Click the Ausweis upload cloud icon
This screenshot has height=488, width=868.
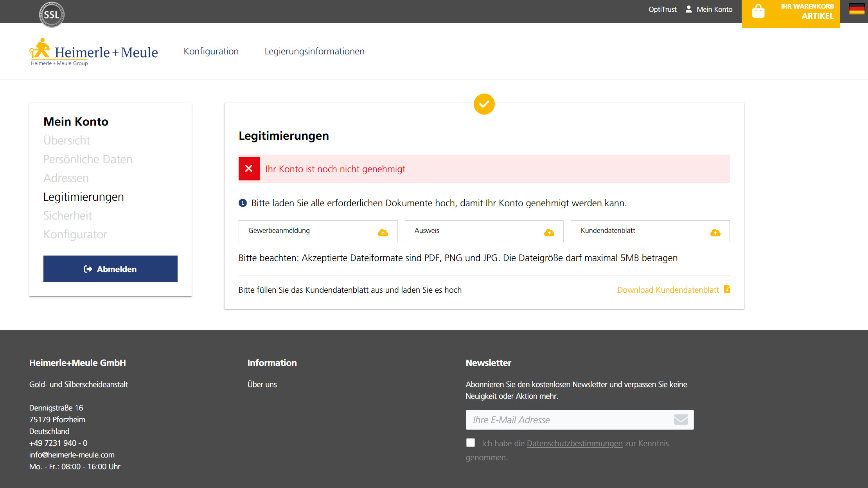click(x=549, y=233)
